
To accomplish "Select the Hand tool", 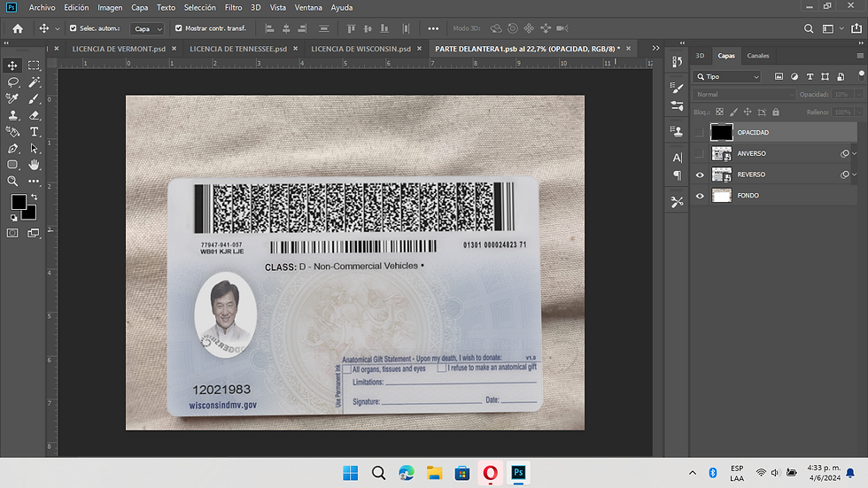I will tap(34, 165).
